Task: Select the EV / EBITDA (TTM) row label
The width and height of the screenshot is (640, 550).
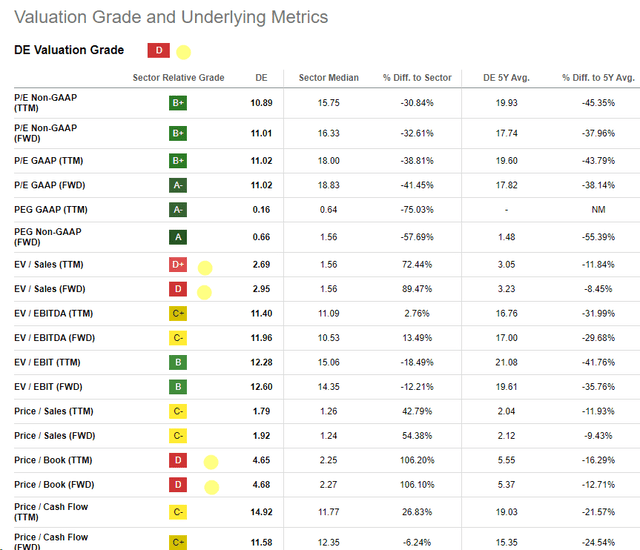Action: pos(53,313)
